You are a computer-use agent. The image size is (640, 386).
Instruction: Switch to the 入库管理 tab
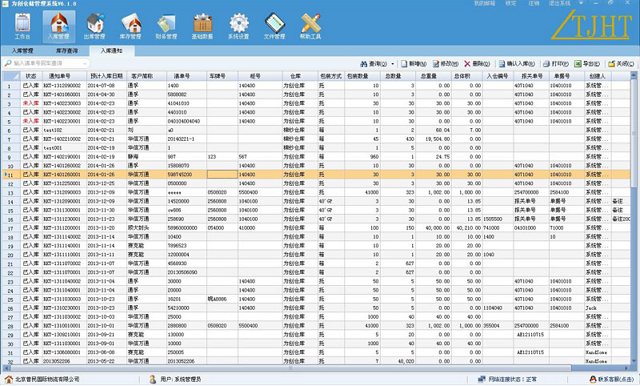click(22, 51)
